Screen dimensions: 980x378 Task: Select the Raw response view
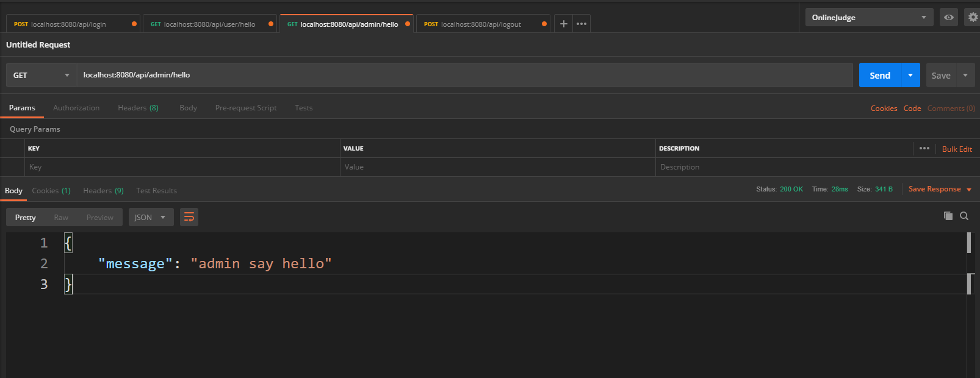point(61,217)
